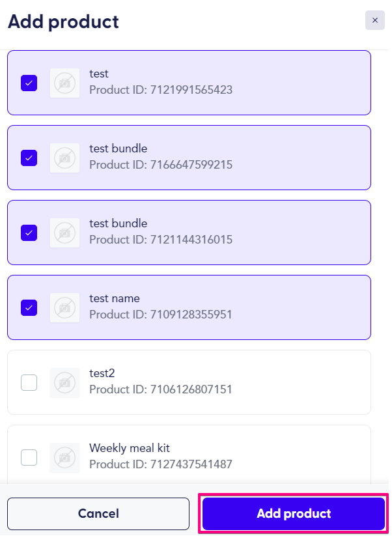Click the placeholder image icon for test product
392x536 pixels.
point(65,83)
